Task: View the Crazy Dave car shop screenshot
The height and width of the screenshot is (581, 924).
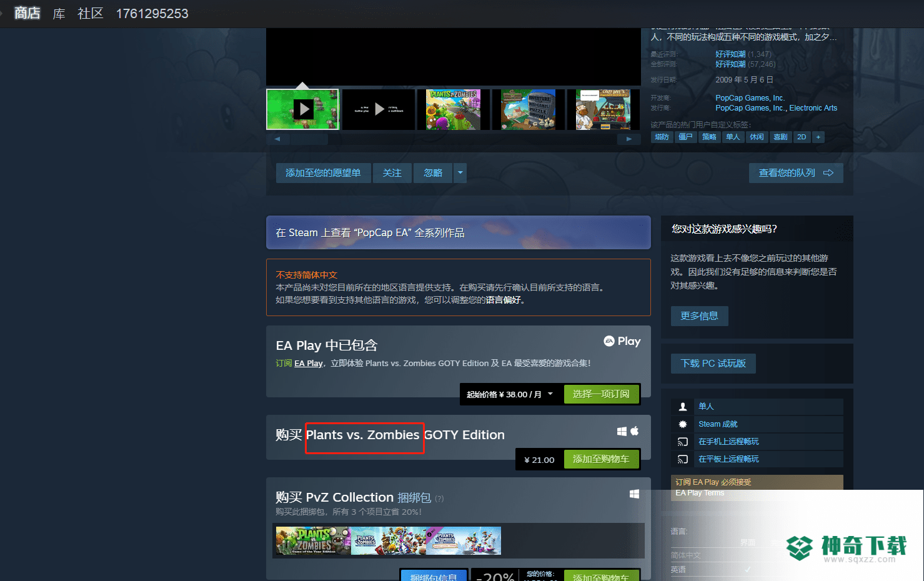Action: click(x=603, y=109)
